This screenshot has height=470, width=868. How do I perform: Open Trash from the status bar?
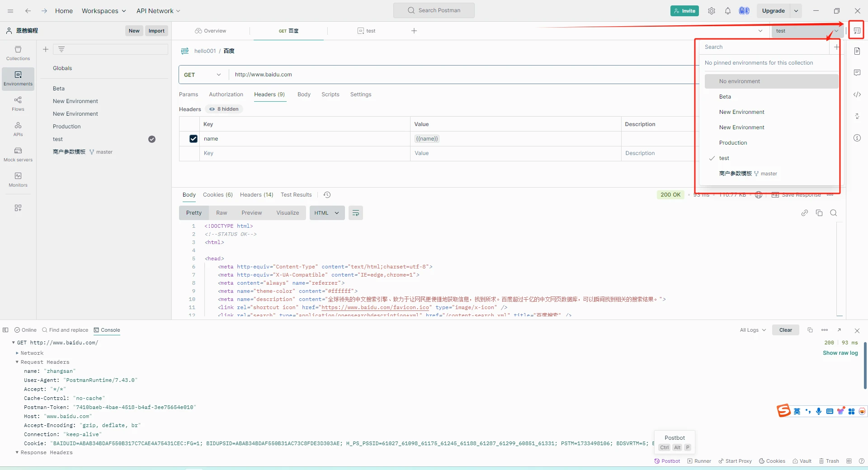coord(829,461)
